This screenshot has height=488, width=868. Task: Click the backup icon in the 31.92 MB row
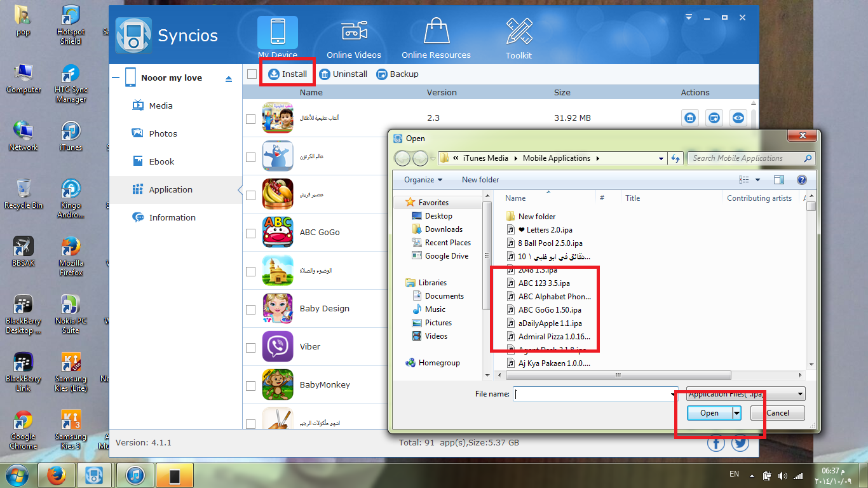click(x=714, y=118)
